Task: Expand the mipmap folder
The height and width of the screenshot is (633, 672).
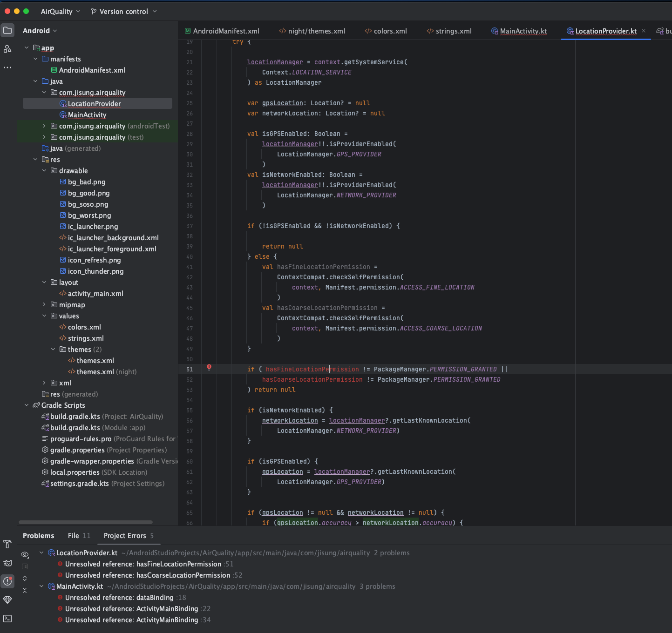Action: pyautogui.click(x=44, y=304)
